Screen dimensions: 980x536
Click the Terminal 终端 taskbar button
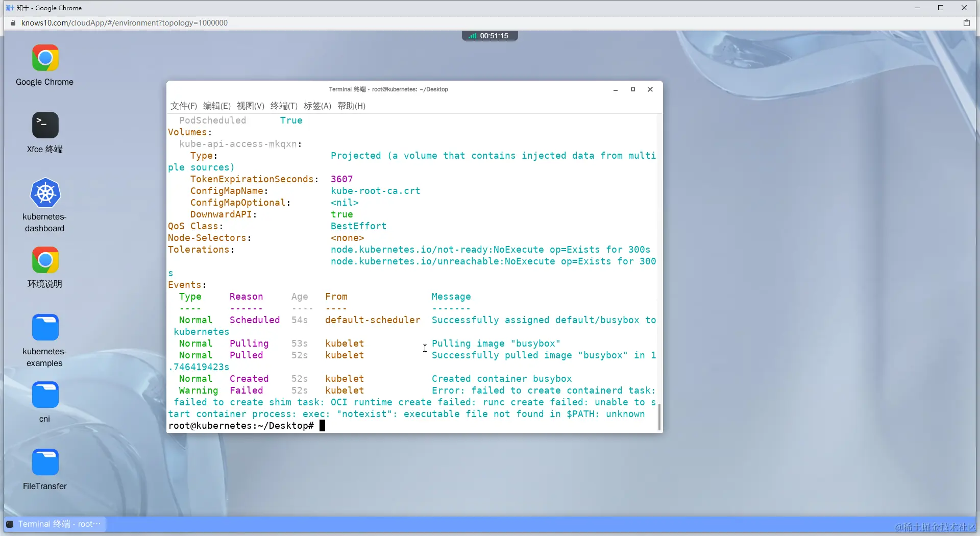click(55, 524)
